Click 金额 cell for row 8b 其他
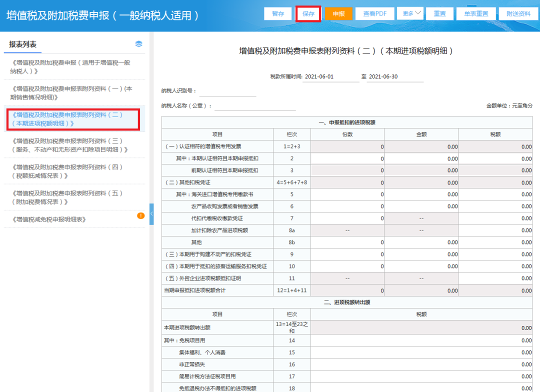Viewport: 540px width, 392px height. coord(421,242)
